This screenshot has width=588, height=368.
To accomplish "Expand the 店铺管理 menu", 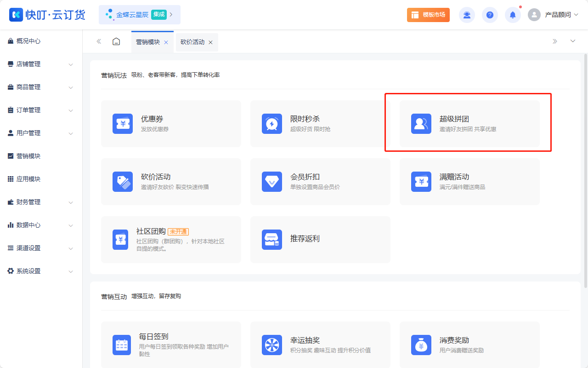I will (71, 64).
